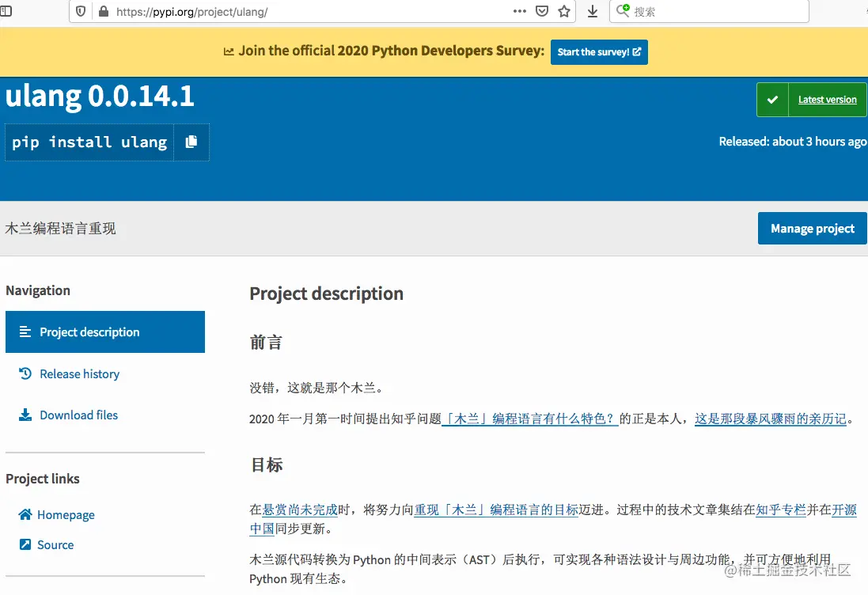The image size is (868, 595).
Task: Open link 重现「木兰」编程语言的目标
Action: coord(496,510)
